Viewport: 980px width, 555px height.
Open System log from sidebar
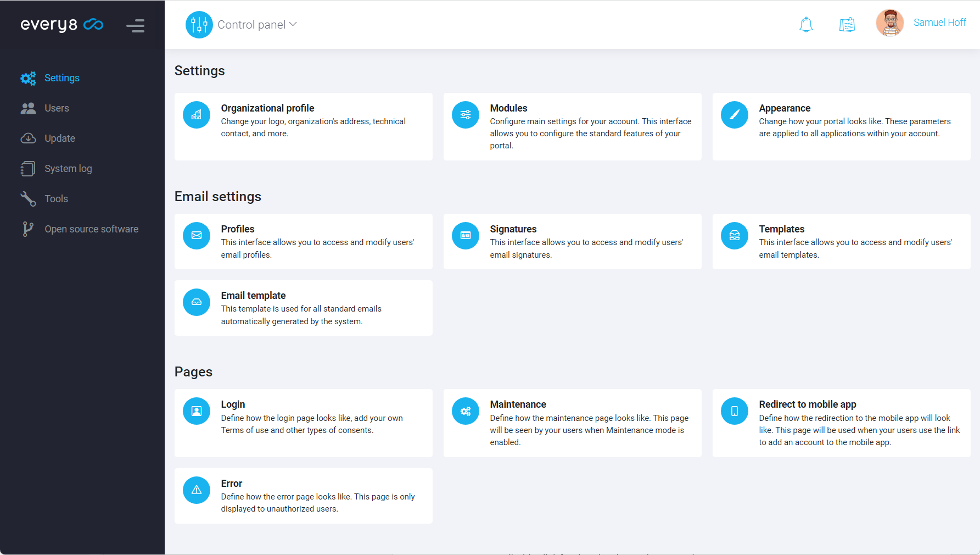pos(68,169)
